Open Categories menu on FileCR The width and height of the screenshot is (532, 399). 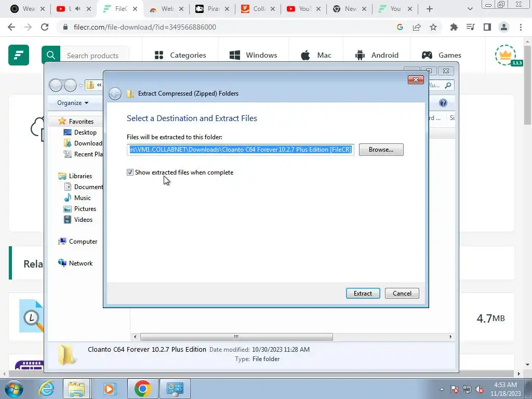pos(180,55)
